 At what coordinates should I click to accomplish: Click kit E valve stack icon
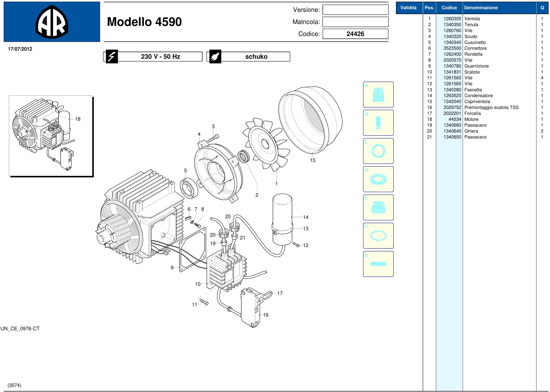coord(378,208)
